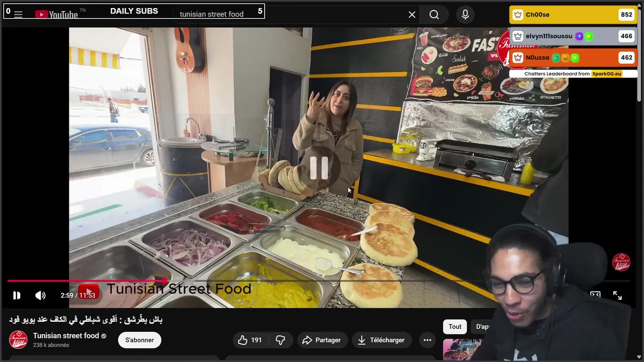The height and width of the screenshot is (362, 644).
Task: Open Ch00se leaderboard entry
Action: (x=574, y=15)
